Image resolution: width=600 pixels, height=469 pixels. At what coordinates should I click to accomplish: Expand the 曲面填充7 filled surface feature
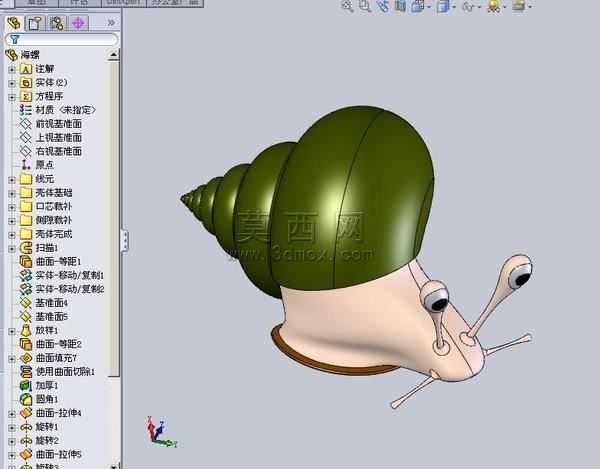coord(12,359)
